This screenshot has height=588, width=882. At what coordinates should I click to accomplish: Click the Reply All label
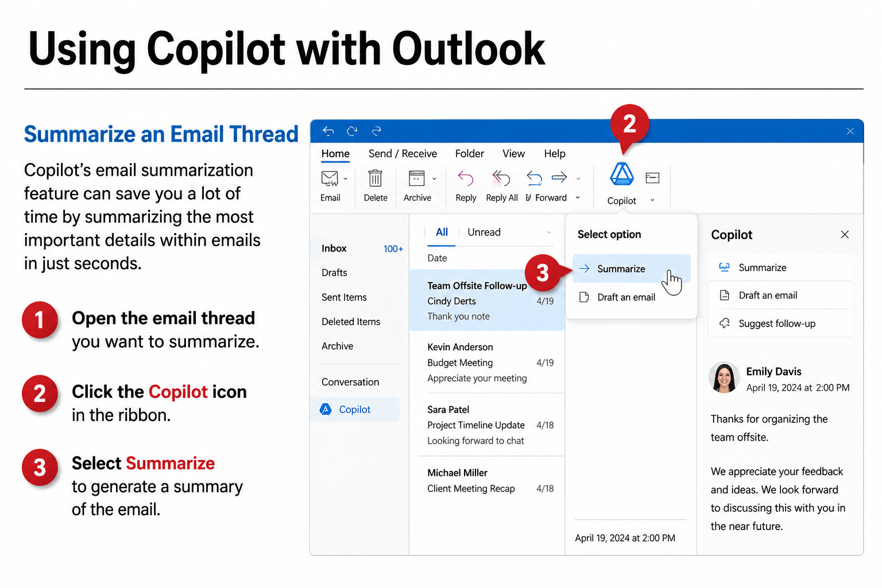[x=501, y=198]
